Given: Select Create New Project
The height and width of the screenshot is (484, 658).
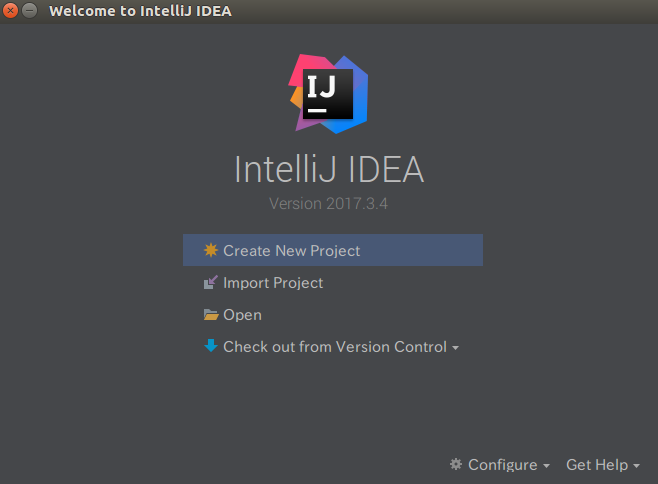Looking at the screenshot, I should click(291, 251).
